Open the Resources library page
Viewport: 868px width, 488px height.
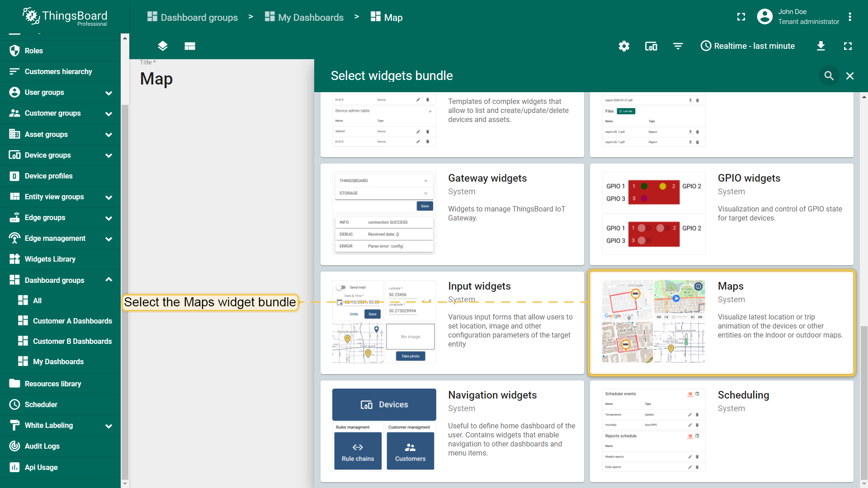point(61,384)
